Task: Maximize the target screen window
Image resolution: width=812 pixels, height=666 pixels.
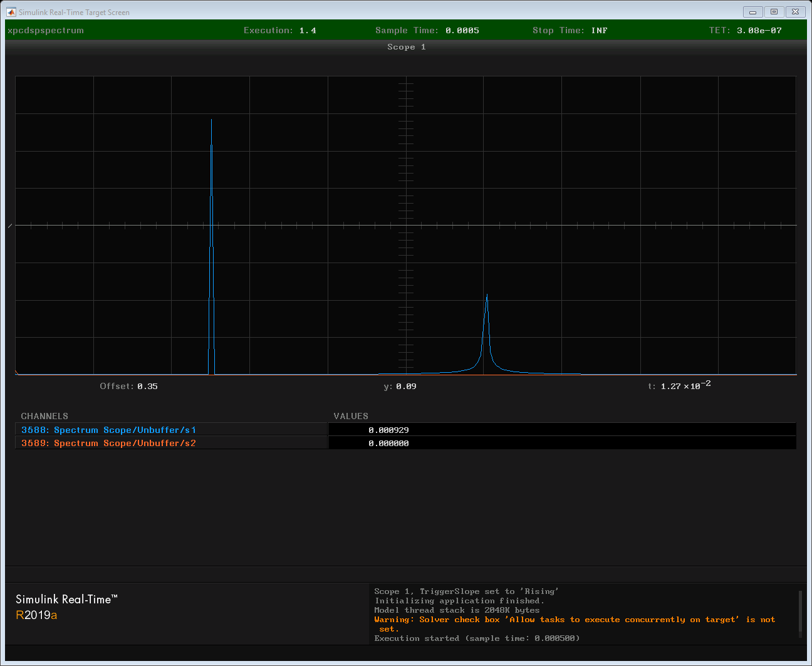Action: point(774,12)
